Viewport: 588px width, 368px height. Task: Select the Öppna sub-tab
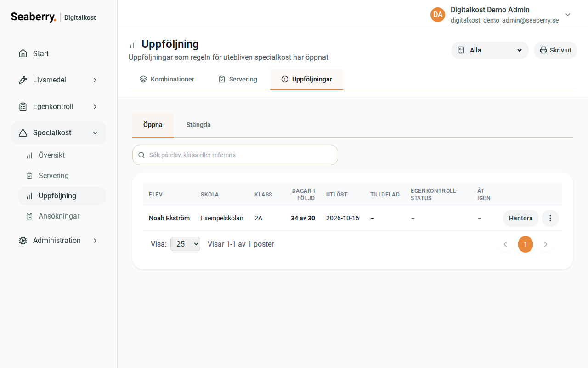click(153, 125)
